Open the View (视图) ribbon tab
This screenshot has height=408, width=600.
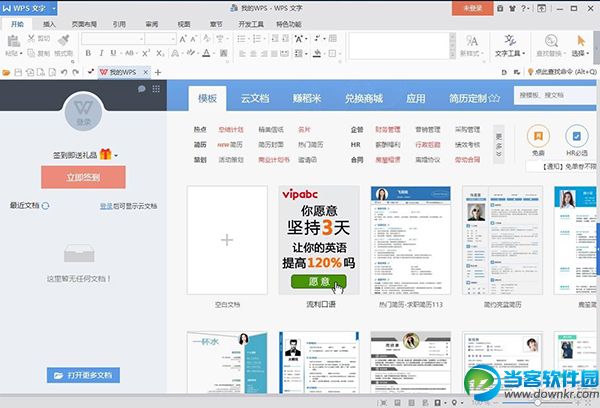click(184, 24)
